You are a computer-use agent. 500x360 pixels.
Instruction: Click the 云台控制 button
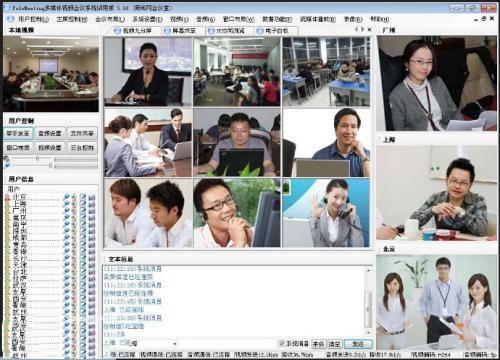82,147
